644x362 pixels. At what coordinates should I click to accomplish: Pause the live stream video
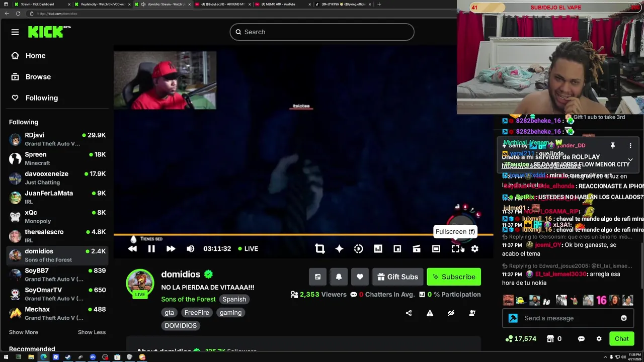(151, 249)
